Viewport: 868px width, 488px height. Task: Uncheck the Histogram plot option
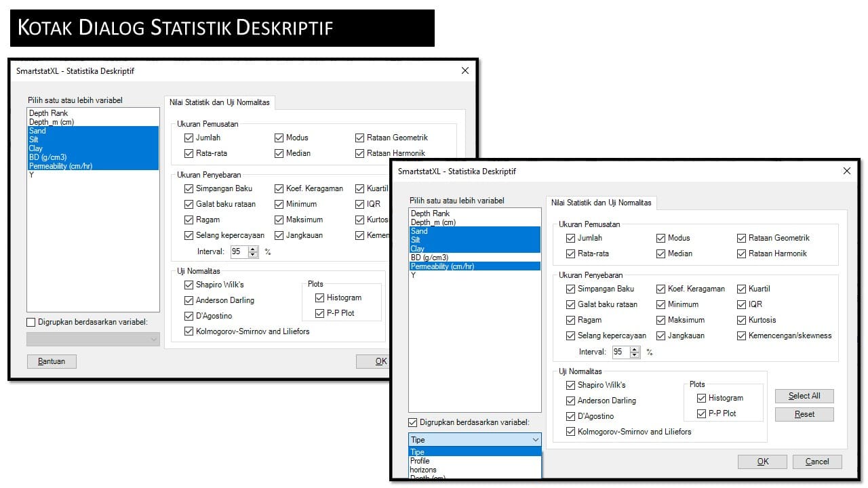pos(702,398)
